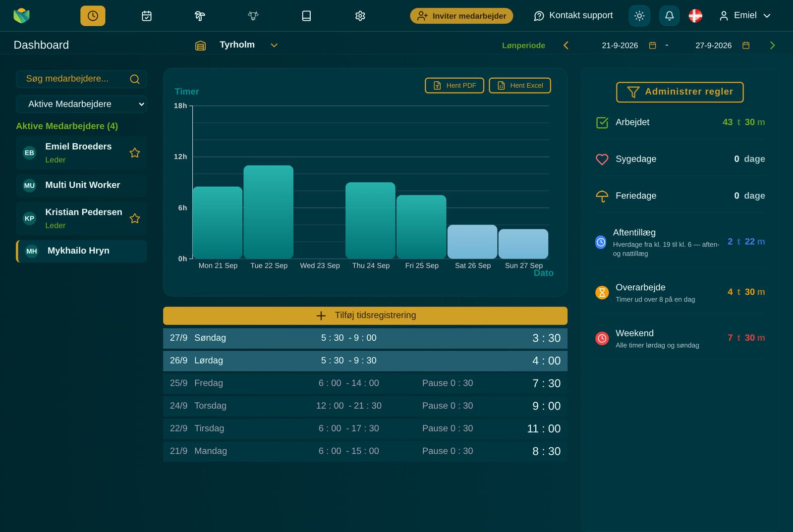Toggle light theme with sun icon
The height and width of the screenshot is (532, 793).
pos(639,16)
